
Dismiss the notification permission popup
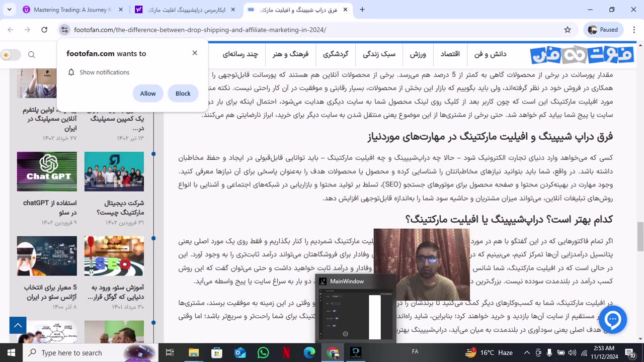point(195,53)
